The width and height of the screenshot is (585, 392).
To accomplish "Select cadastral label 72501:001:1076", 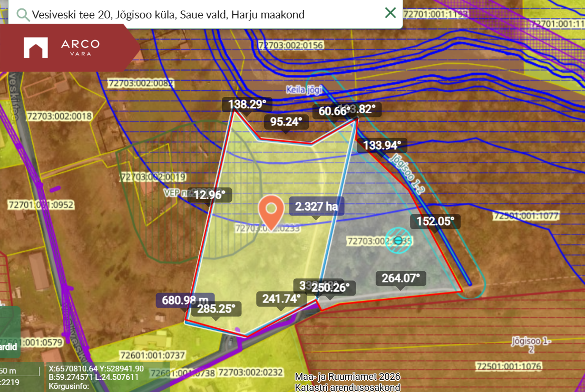I will 509,366.
